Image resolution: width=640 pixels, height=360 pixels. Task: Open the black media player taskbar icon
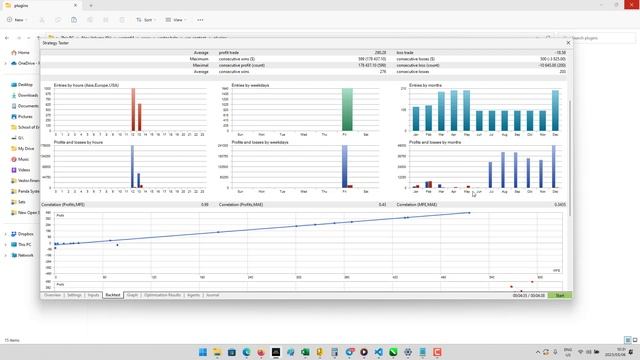(x=364, y=352)
